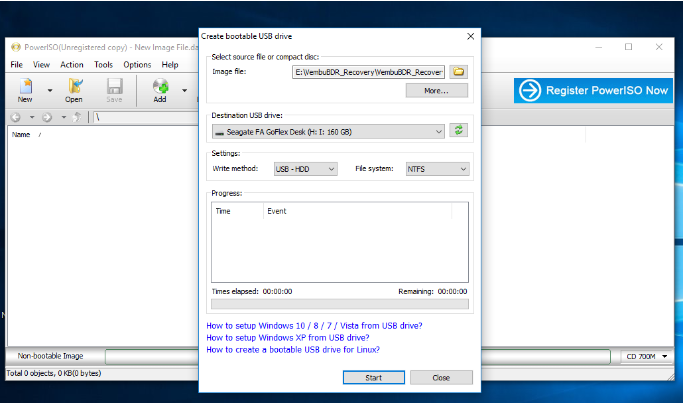Open the Write method dropdown

coord(306,169)
